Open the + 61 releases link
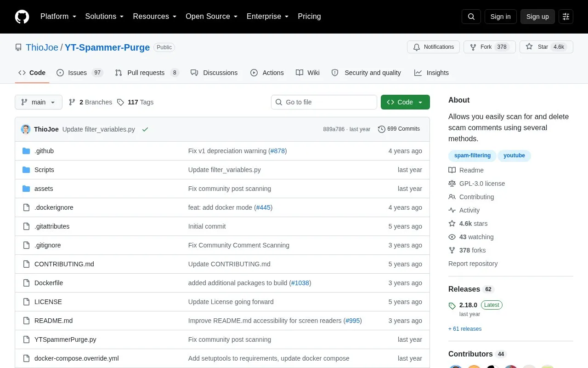The width and height of the screenshot is (588, 368). (x=465, y=329)
